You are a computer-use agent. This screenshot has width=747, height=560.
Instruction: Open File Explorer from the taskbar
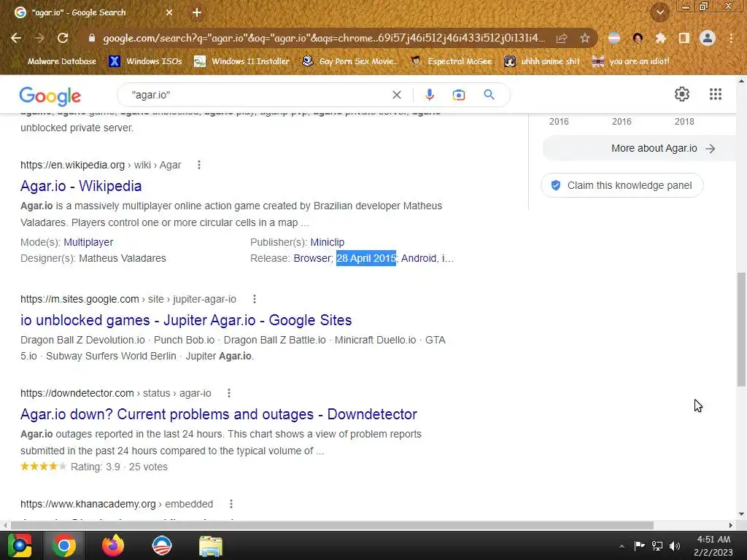(211, 545)
